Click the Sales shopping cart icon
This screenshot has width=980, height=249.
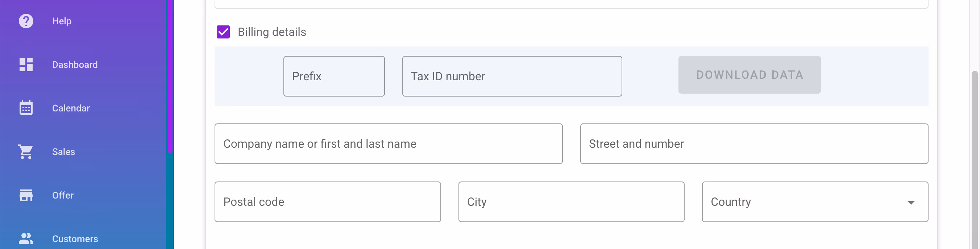pyautogui.click(x=25, y=151)
